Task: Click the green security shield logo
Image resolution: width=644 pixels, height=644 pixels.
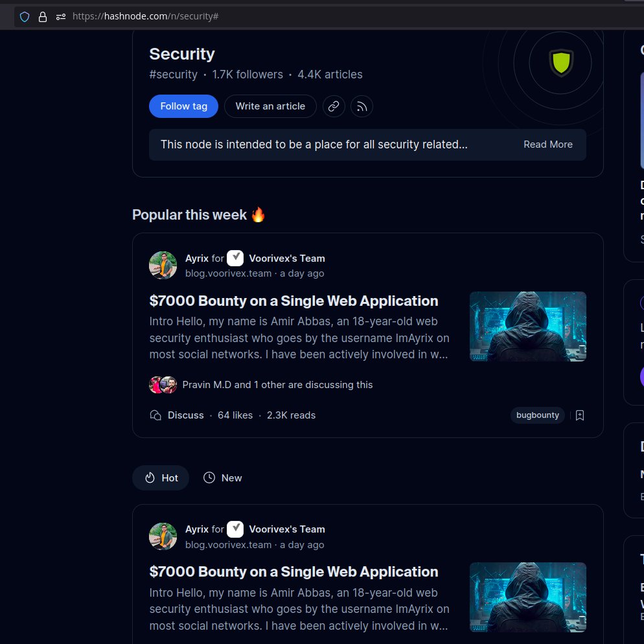Action: point(561,63)
